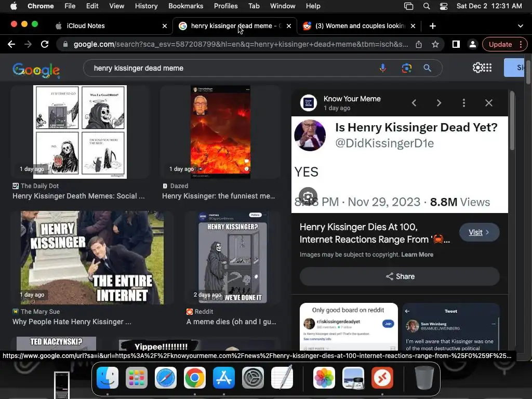Screen dimensions: 532x399
Task: Click the magnifying glass search button
Action: [x=428, y=68]
